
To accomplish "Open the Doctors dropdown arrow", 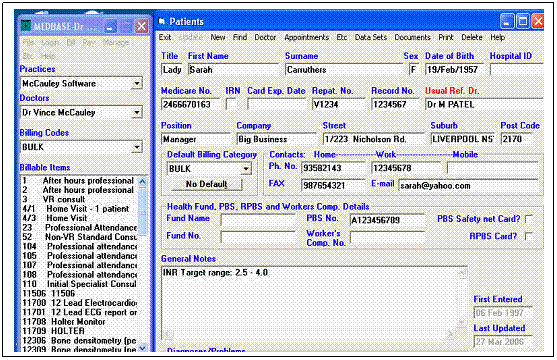I will tap(137, 113).
